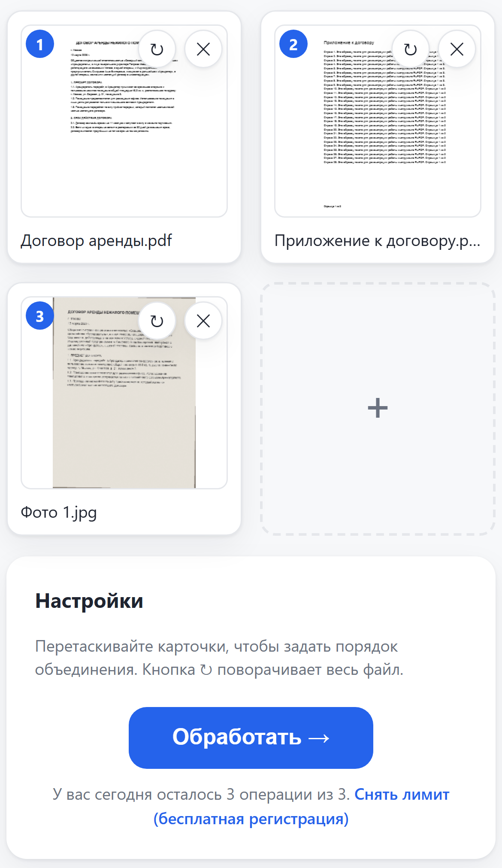Click the file name Приложение к договору.p...
502x868 pixels.
click(x=378, y=241)
